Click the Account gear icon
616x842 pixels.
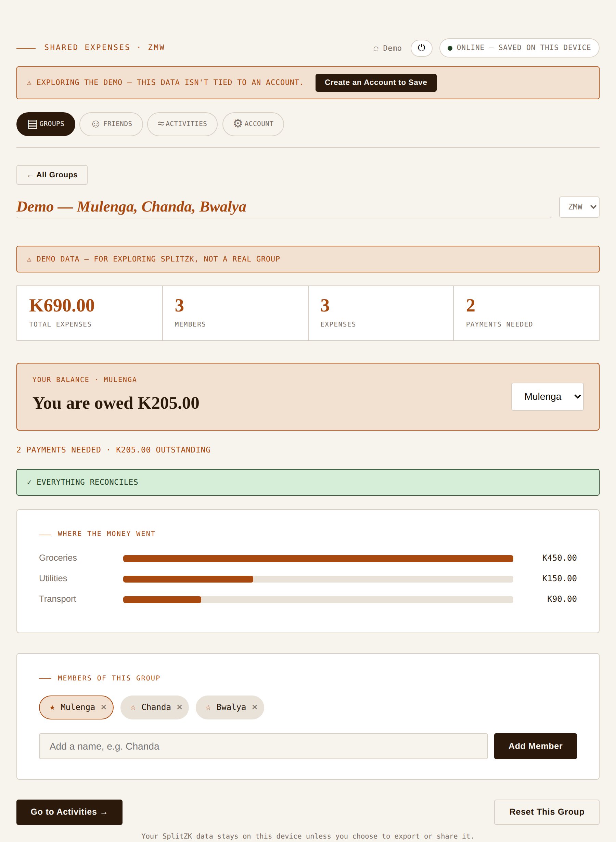tap(238, 124)
